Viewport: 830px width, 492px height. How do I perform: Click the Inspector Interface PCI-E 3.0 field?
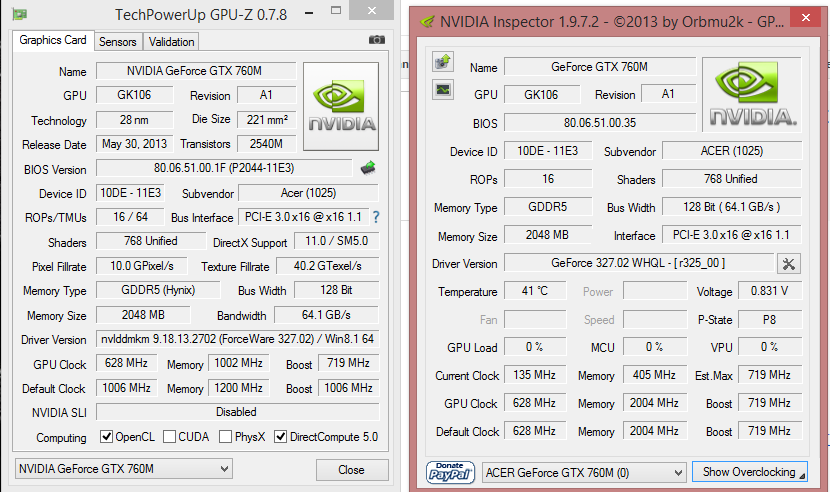[x=732, y=235]
